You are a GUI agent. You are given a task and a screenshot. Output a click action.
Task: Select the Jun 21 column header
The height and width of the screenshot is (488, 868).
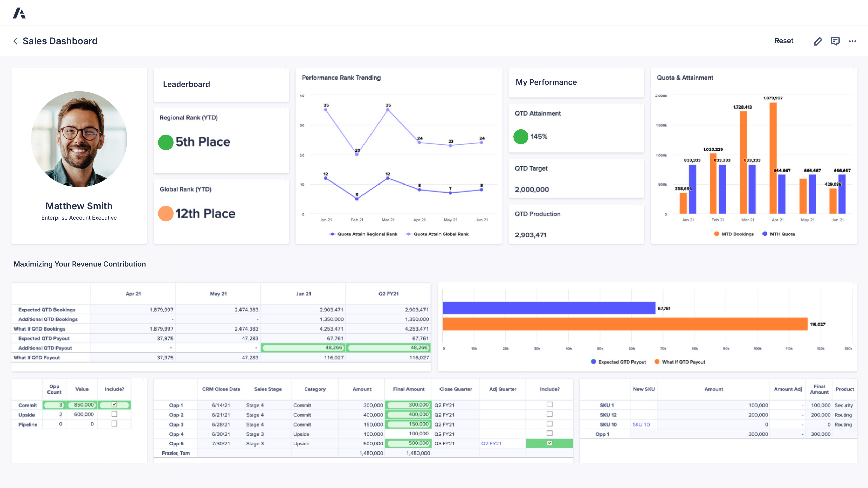(x=303, y=294)
